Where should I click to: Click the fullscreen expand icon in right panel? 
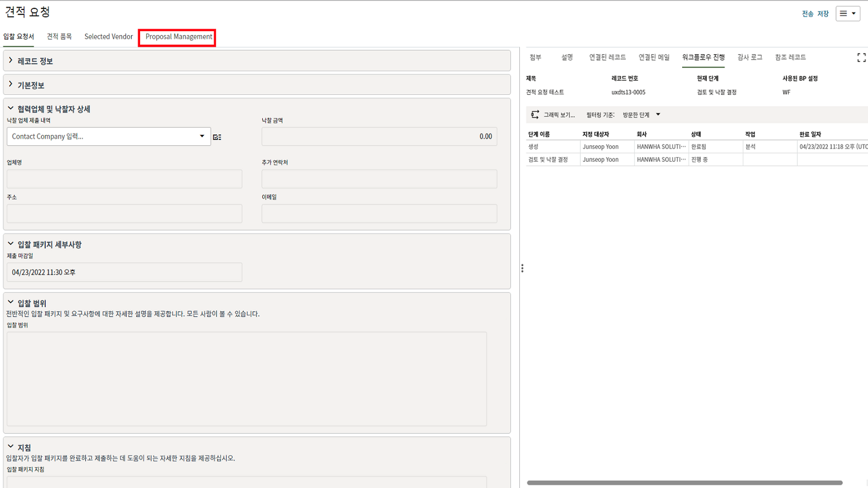click(x=861, y=57)
